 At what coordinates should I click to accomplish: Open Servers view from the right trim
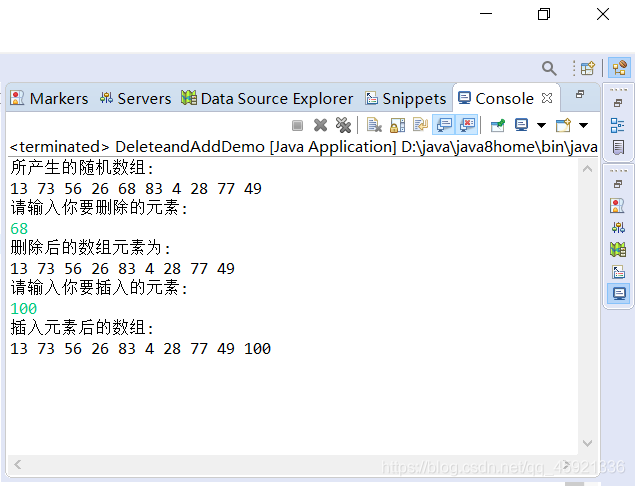pos(618,228)
